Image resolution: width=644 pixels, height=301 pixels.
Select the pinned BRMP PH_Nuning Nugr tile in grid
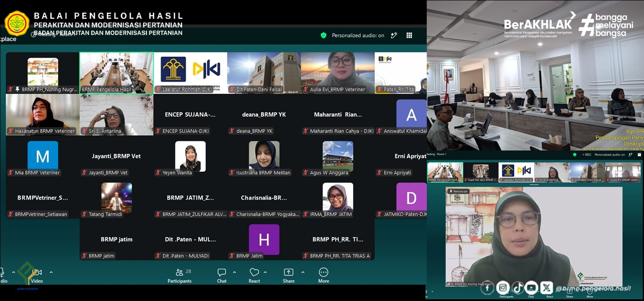(x=43, y=73)
